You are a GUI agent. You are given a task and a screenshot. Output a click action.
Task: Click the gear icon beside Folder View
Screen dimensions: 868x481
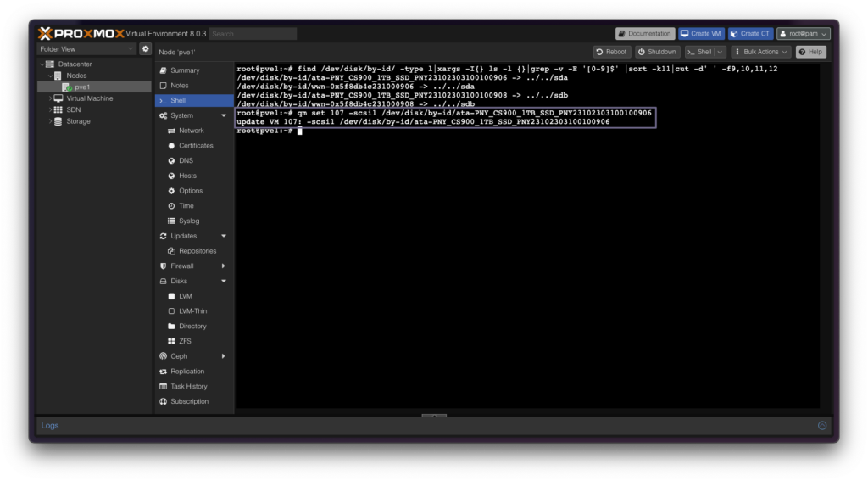(x=146, y=48)
